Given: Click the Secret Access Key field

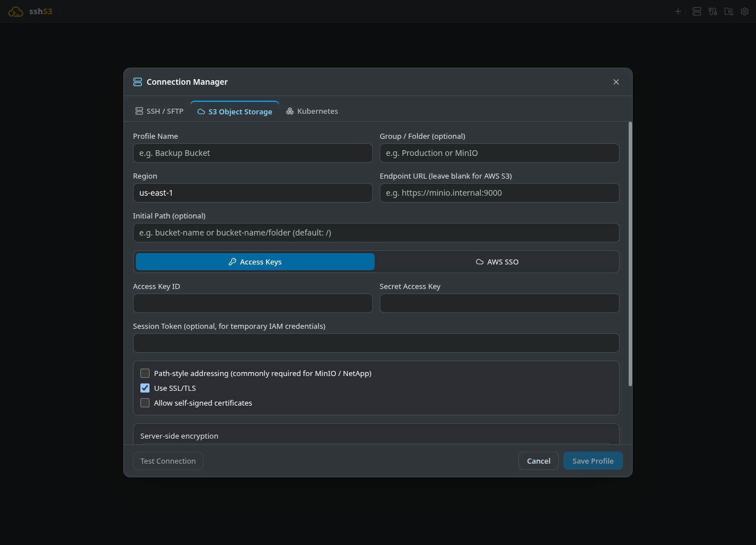Looking at the screenshot, I should click(x=500, y=303).
